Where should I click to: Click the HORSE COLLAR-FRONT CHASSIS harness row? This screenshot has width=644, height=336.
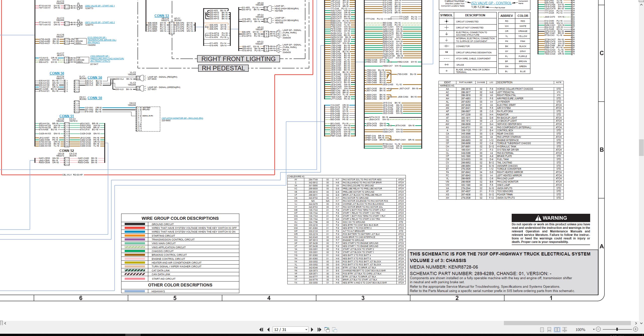501,89
